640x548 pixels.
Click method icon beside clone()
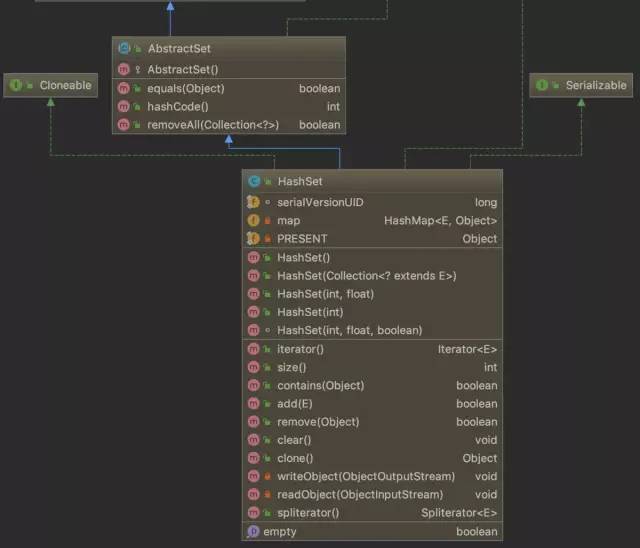coord(253,458)
